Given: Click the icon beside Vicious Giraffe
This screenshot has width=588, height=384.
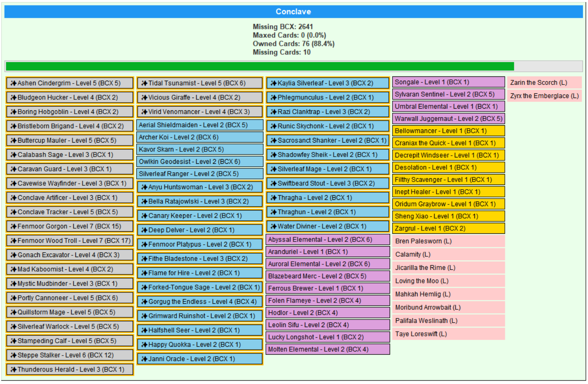Looking at the screenshot, I should point(145,98).
